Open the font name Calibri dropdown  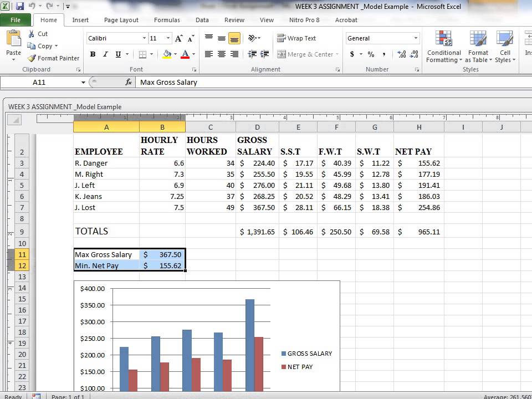tap(144, 38)
